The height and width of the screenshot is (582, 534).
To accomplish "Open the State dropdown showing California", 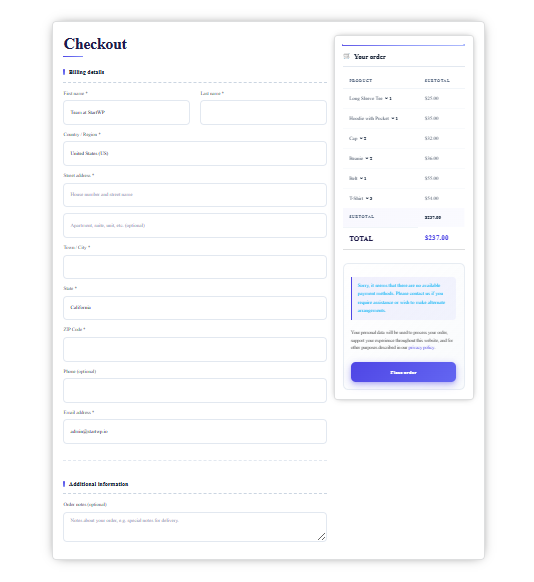I will (x=195, y=308).
